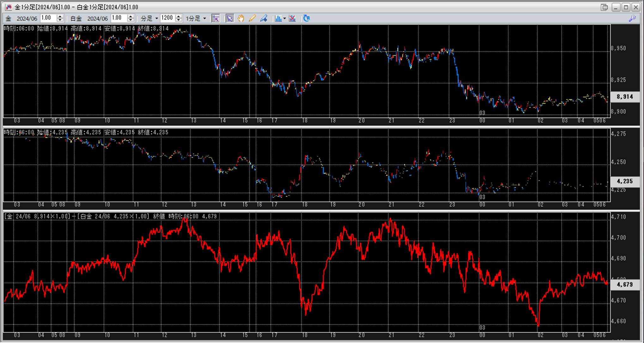
Task: Click the blue reload refresh icon
Action: point(306,18)
